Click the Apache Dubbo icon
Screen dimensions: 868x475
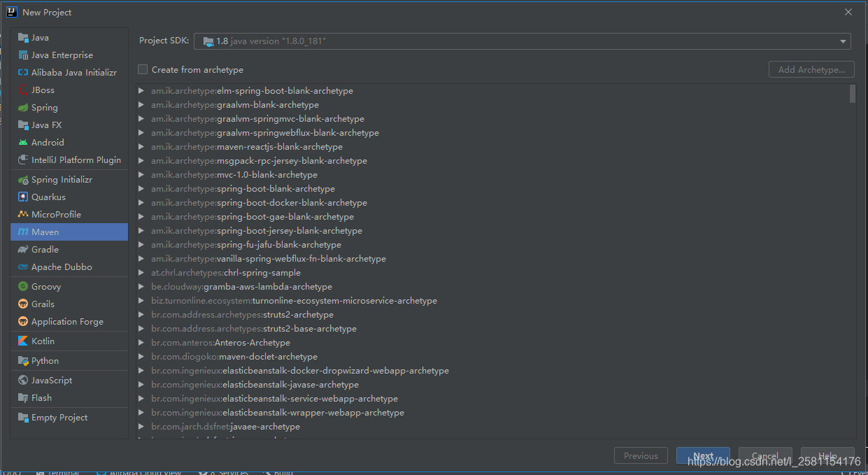tap(23, 267)
